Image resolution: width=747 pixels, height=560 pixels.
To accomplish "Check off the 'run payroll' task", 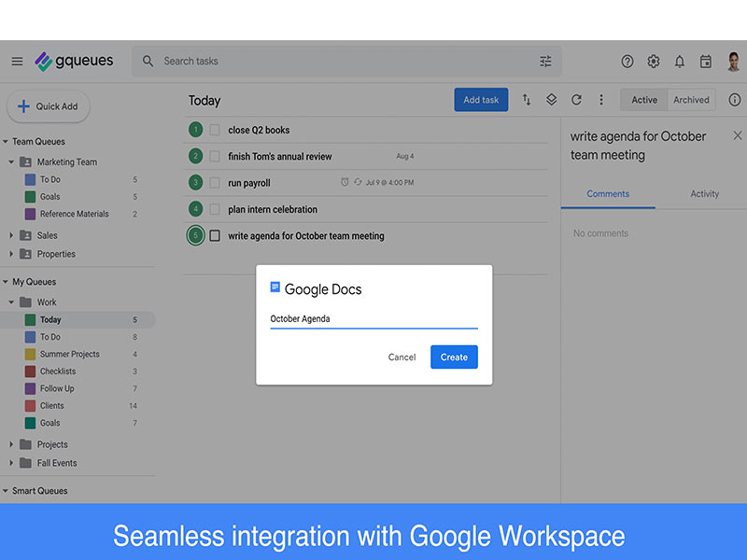I will pyautogui.click(x=215, y=183).
